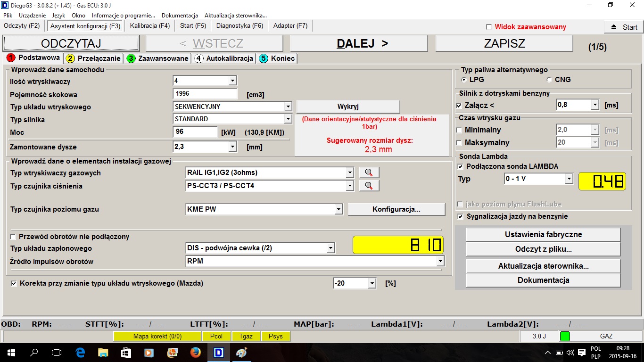Expand the Ilość wtryskiwaczy dropdown
The height and width of the screenshot is (362, 644).
(x=232, y=81)
